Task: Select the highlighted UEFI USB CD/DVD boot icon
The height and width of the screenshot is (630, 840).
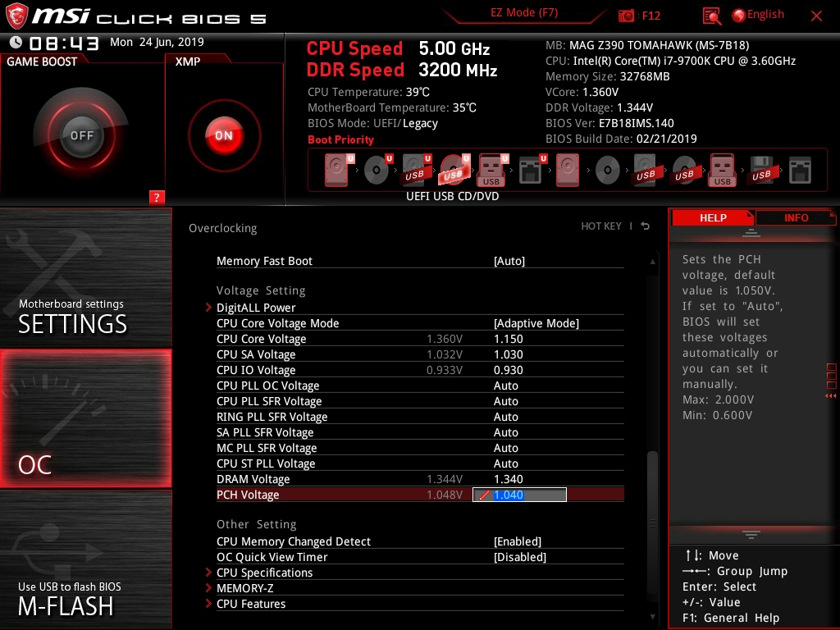Action: coord(453,171)
